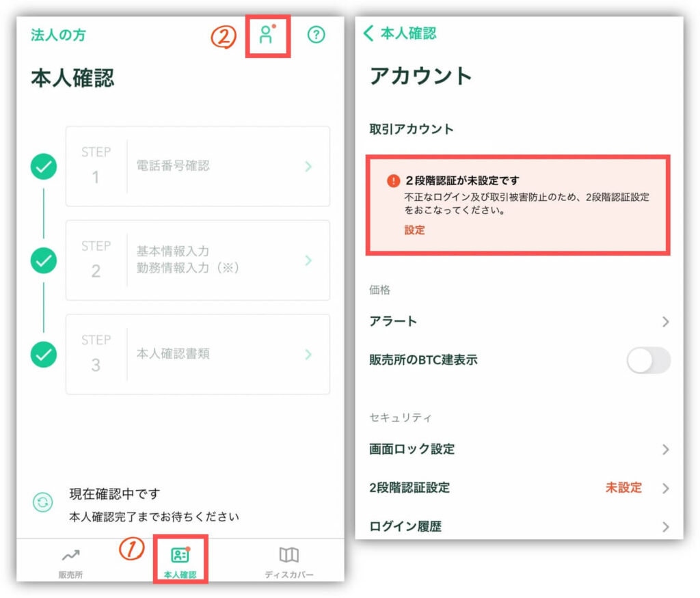
Task: Switch to the 本人確認 bottom tab
Action: click(180, 560)
